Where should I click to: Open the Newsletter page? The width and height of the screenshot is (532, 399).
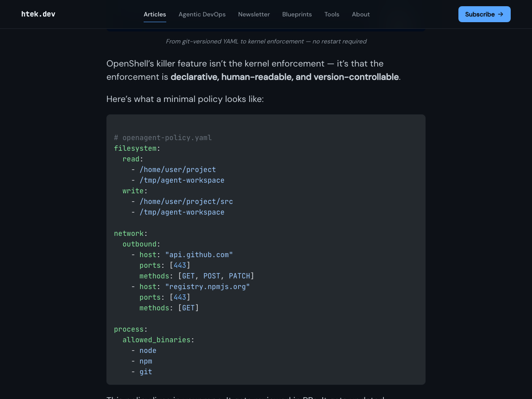point(254,14)
